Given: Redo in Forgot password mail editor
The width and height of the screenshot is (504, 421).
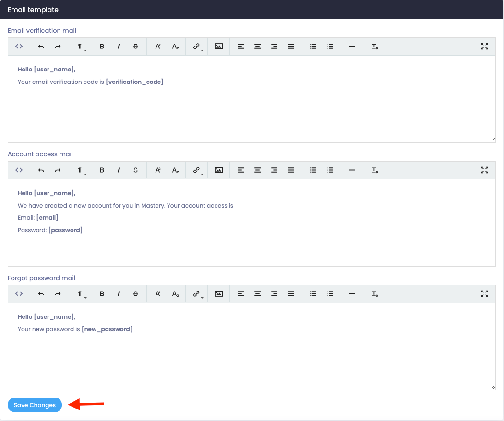Looking at the screenshot, I should point(58,294).
